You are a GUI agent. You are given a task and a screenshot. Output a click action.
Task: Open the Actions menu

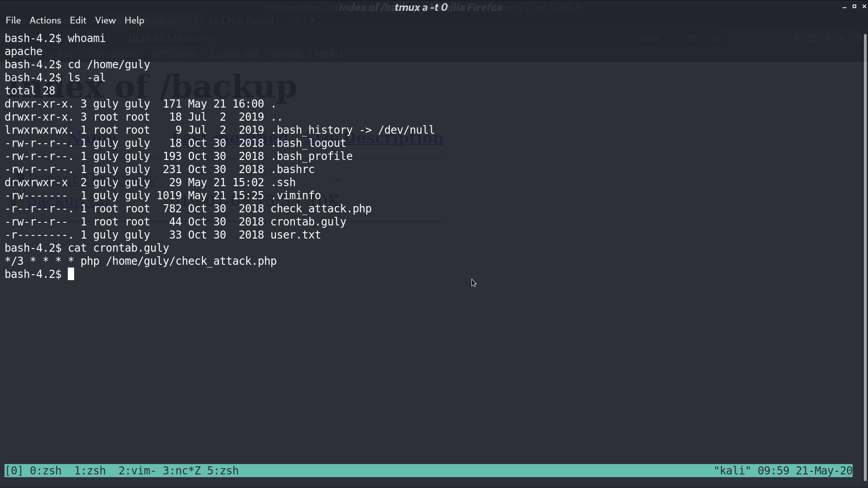coord(45,20)
